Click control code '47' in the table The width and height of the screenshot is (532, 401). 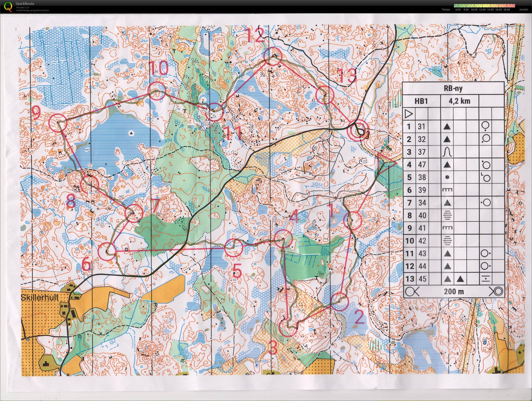(421, 165)
